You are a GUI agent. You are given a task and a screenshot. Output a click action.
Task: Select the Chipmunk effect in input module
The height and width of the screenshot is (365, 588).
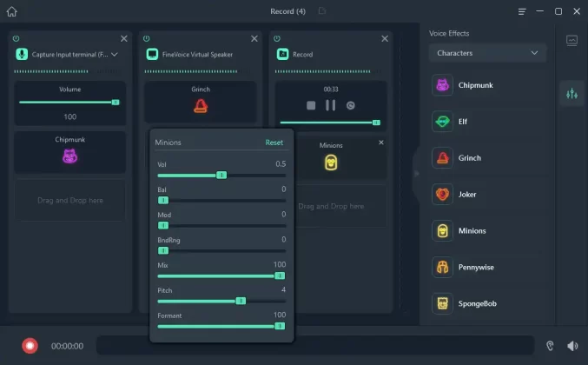[x=70, y=152]
